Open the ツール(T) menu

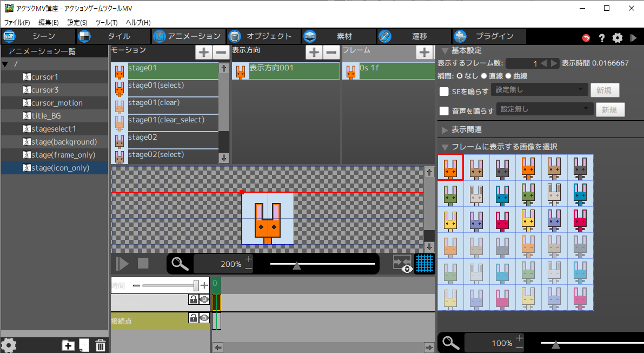(x=107, y=23)
